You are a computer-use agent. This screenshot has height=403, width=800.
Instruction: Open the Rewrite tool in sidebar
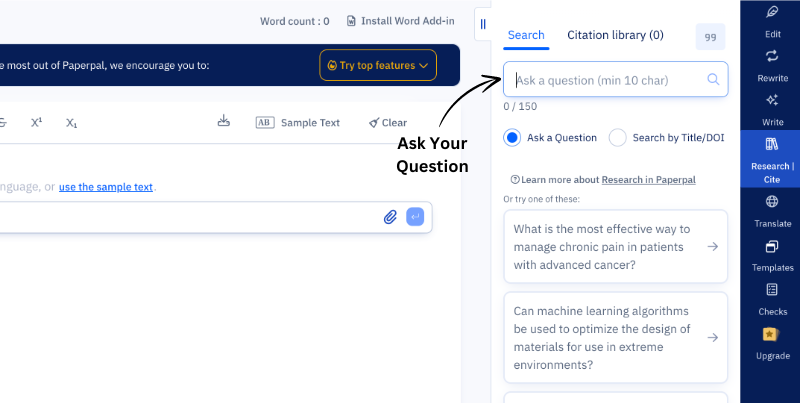coord(772,66)
